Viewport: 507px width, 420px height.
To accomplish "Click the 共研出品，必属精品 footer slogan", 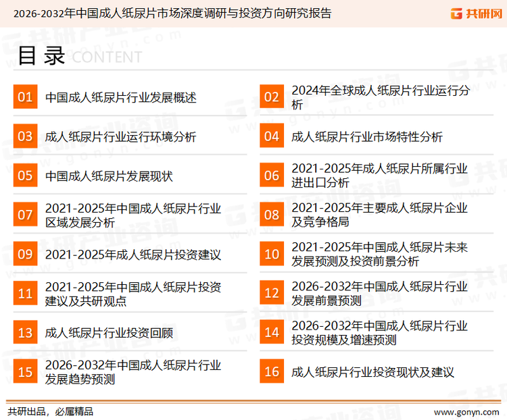I will click(51, 412).
